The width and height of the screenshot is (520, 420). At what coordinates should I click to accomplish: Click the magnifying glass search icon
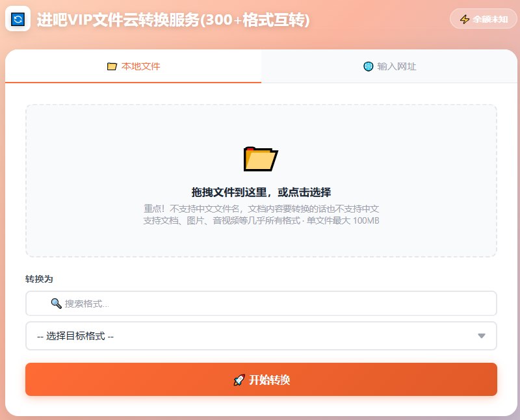(56, 304)
